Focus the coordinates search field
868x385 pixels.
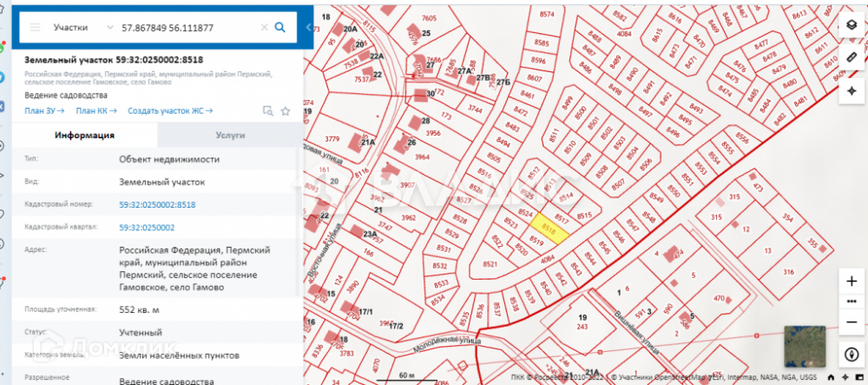[188, 27]
